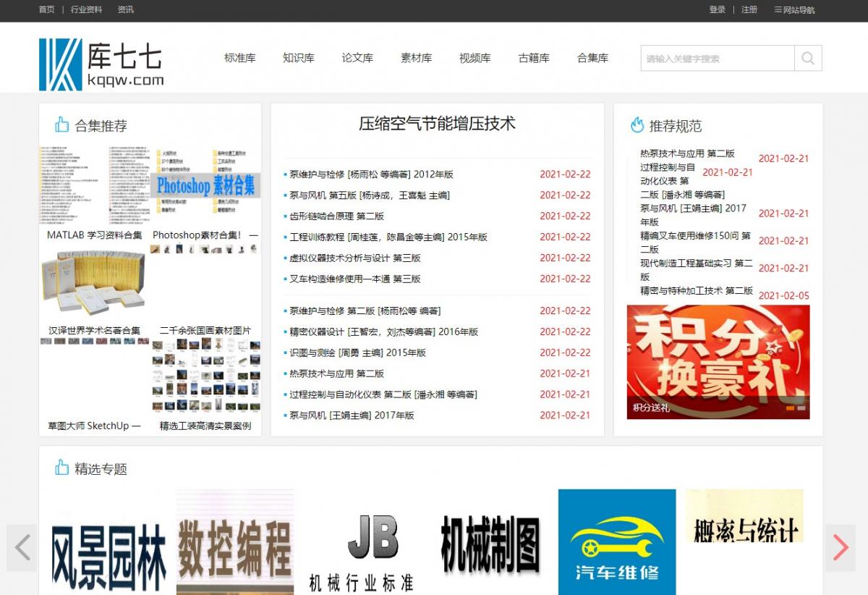Open the 积分换豪礼 promotional banner
Screen dimensions: 868x595
[718, 355]
